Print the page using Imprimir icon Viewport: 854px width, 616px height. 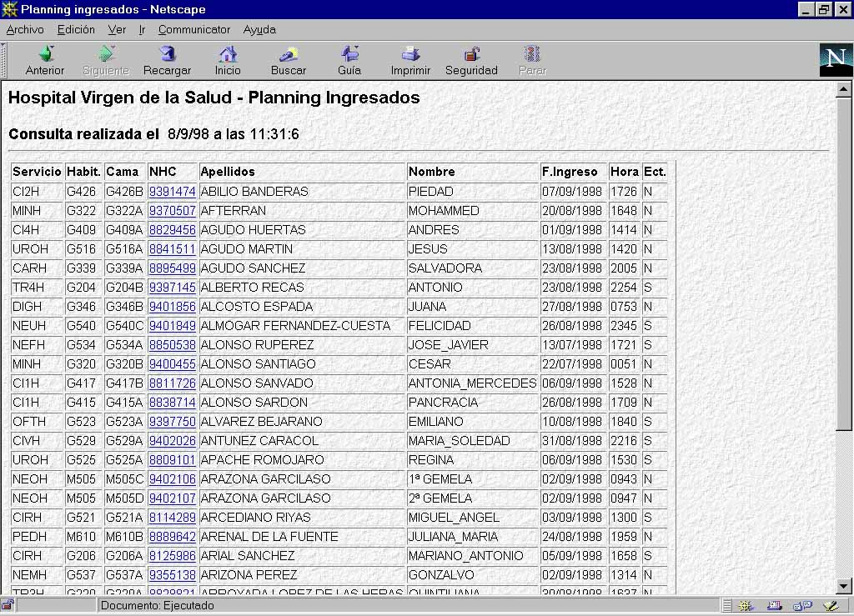click(410, 55)
